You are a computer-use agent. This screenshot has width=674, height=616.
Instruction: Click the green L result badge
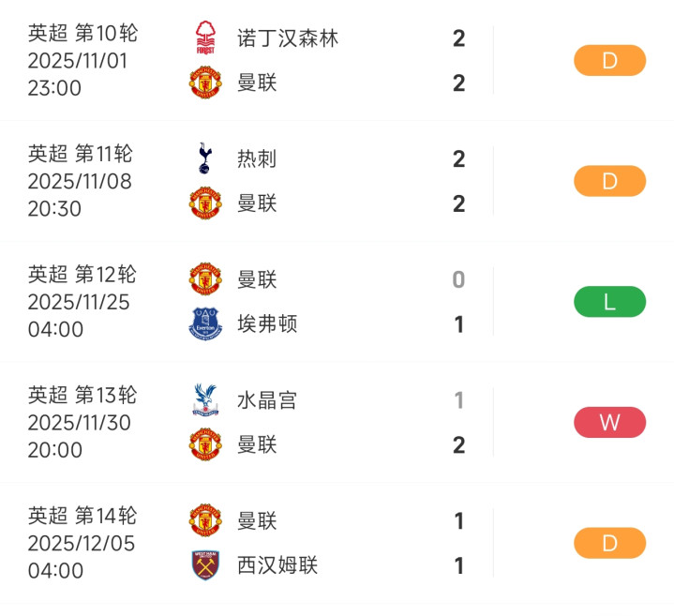(609, 302)
